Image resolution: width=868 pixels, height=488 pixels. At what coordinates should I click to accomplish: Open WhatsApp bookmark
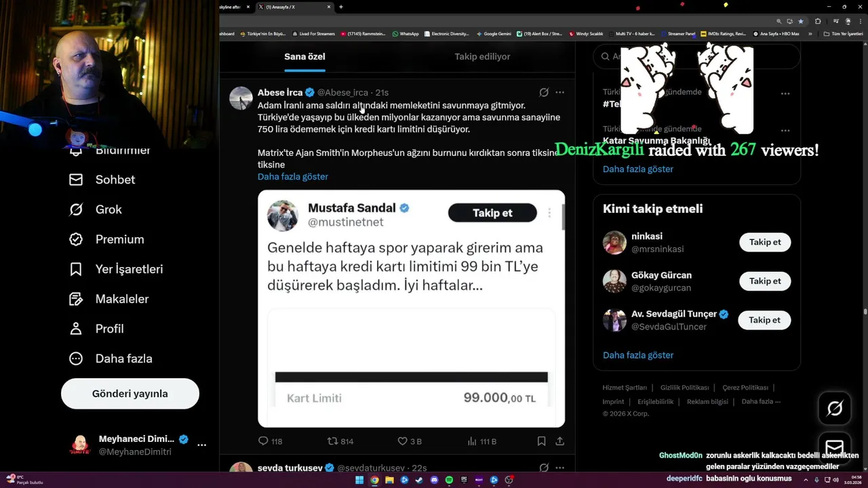pos(406,33)
